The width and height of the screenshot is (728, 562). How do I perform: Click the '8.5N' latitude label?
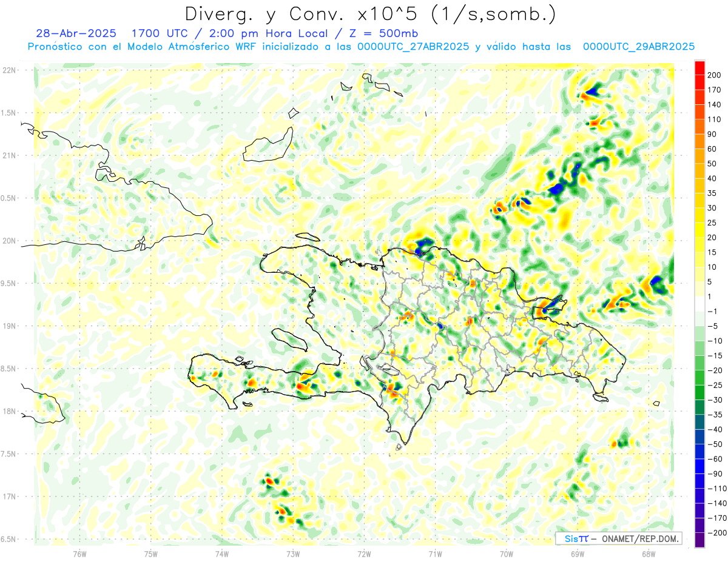9,369
